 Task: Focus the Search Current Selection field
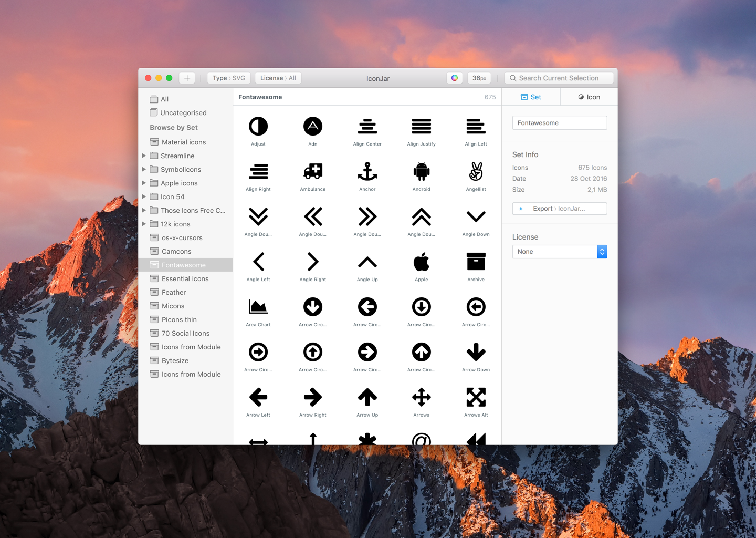(559, 78)
